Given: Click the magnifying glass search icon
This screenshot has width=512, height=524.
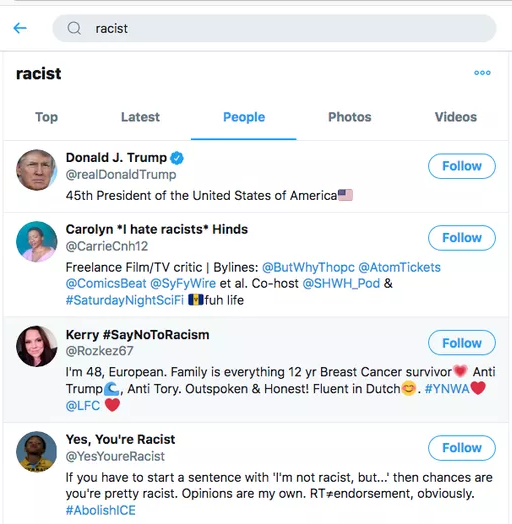Looking at the screenshot, I should pos(74,28).
